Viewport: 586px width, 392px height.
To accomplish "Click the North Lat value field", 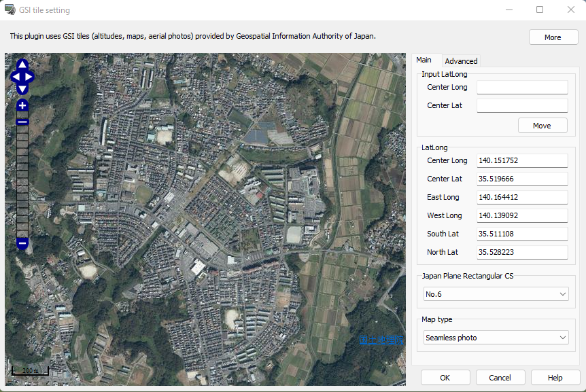I will (521, 252).
